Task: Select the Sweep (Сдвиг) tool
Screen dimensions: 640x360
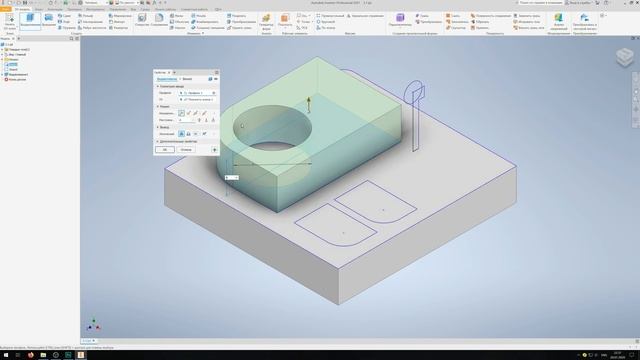Action: click(64, 16)
